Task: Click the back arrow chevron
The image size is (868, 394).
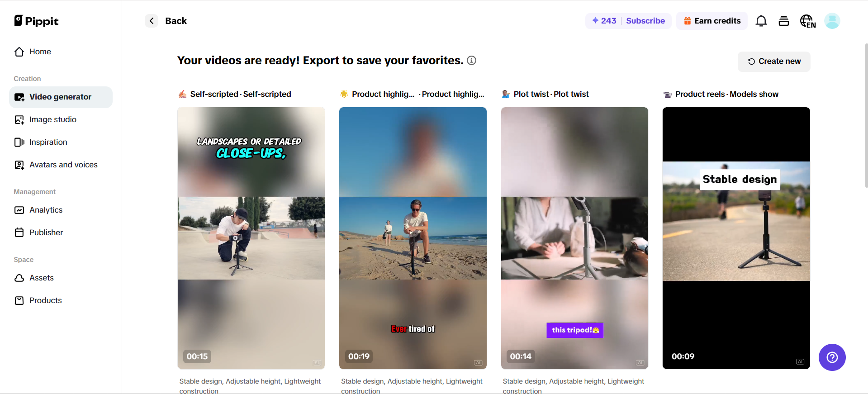Action: (152, 21)
